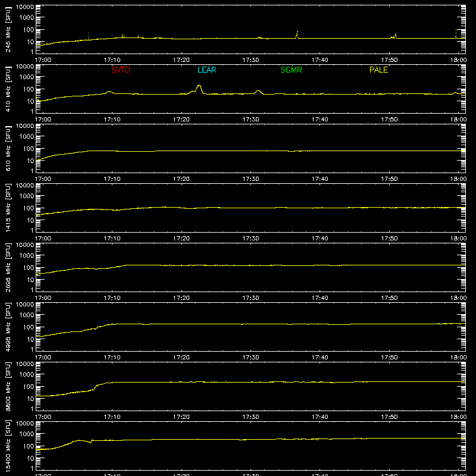Click the 17:50 label under the 8800 MHz plot
Screen dimensions: 476x476
click(x=389, y=417)
